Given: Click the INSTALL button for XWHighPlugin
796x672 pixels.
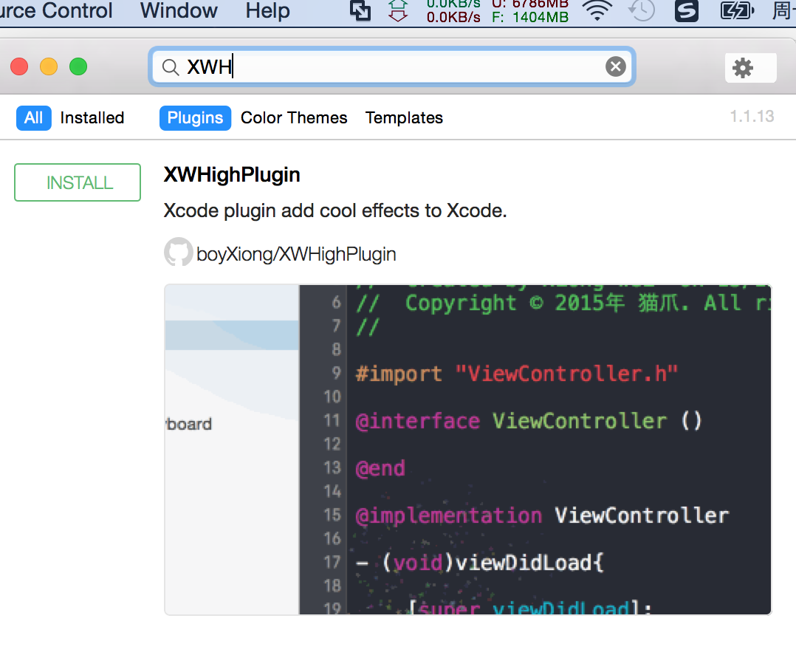Looking at the screenshot, I should click(x=77, y=182).
